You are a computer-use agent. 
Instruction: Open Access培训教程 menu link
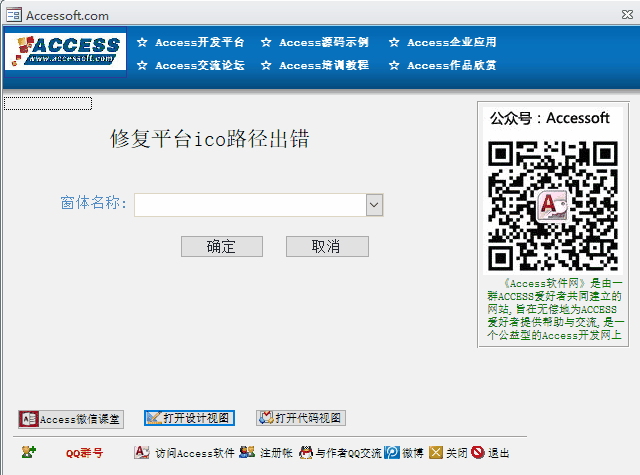(x=324, y=65)
